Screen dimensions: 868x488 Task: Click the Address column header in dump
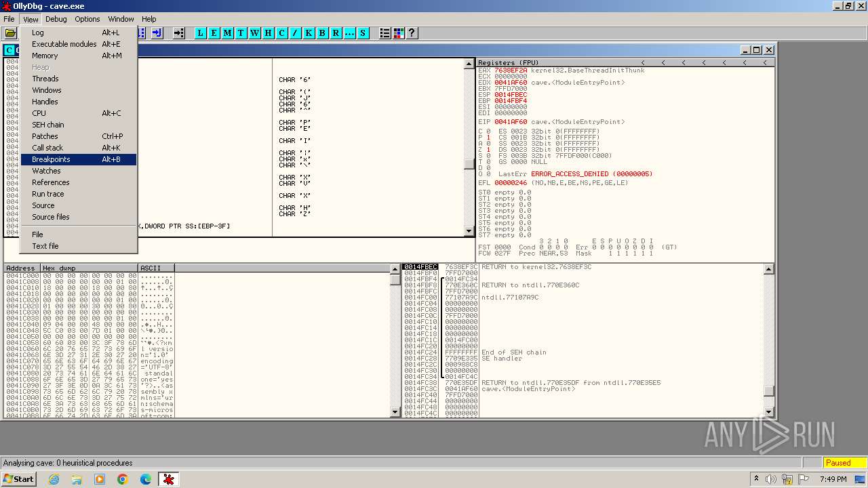(x=21, y=268)
